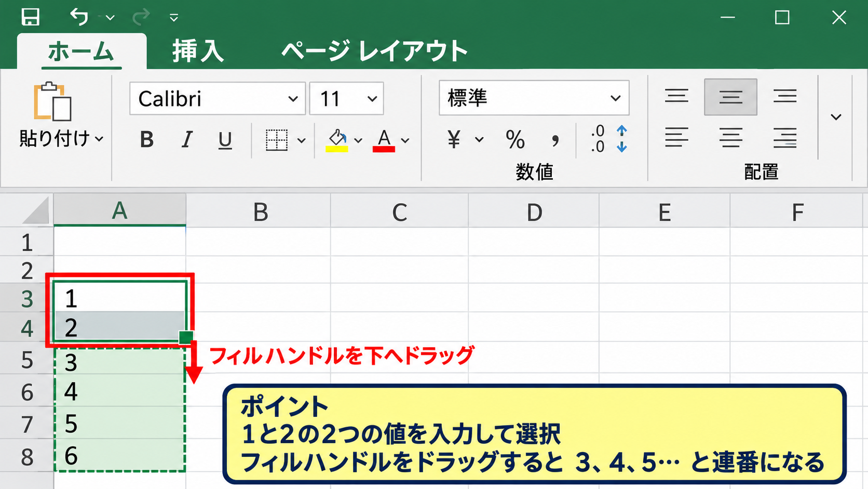Image resolution: width=868 pixels, height=489 pixels.
Task: Expand the 配置 group chevron
Action: pos(836,117)
